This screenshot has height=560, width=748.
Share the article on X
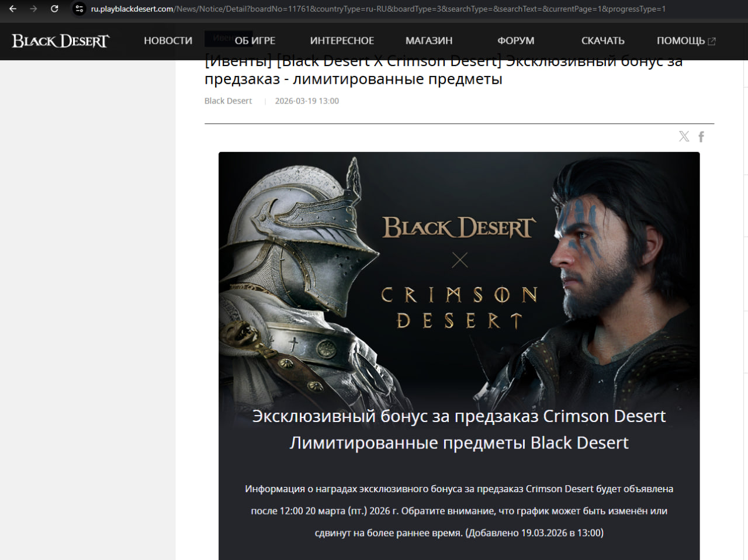pos(684,136)
